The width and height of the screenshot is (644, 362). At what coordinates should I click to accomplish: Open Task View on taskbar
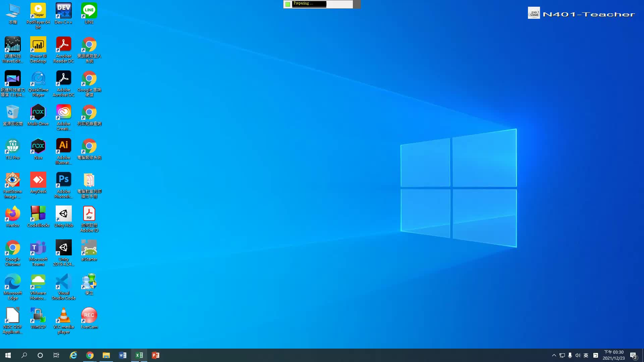[56, 355]
